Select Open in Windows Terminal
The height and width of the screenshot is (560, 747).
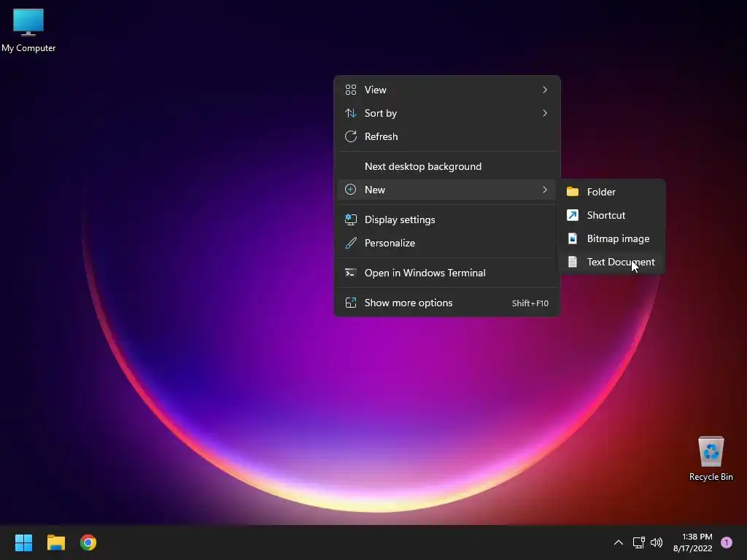pyautogui.click(x=447, y=273)
